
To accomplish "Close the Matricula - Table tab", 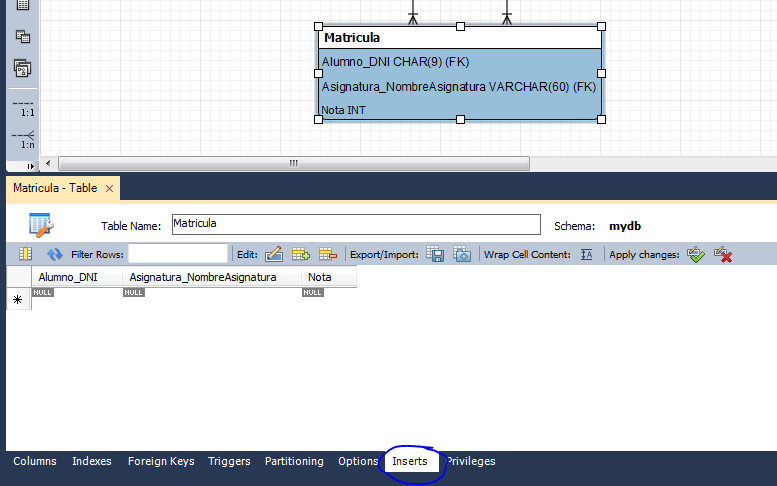I will click(x=109, y=188).
